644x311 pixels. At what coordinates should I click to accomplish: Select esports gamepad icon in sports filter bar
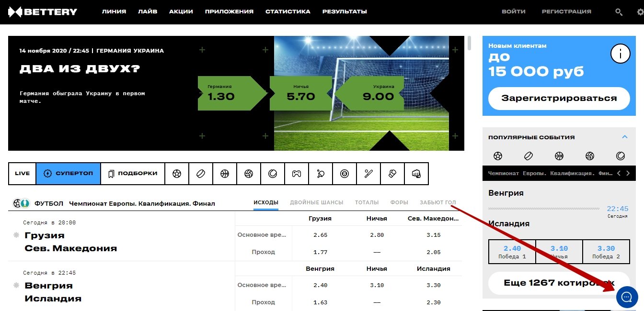coord(297,174)
